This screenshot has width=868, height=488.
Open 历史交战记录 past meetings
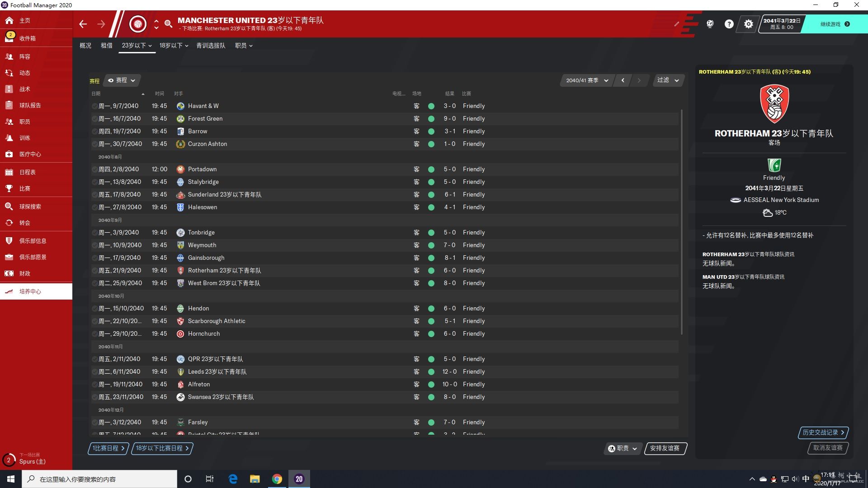pos(823,432)
